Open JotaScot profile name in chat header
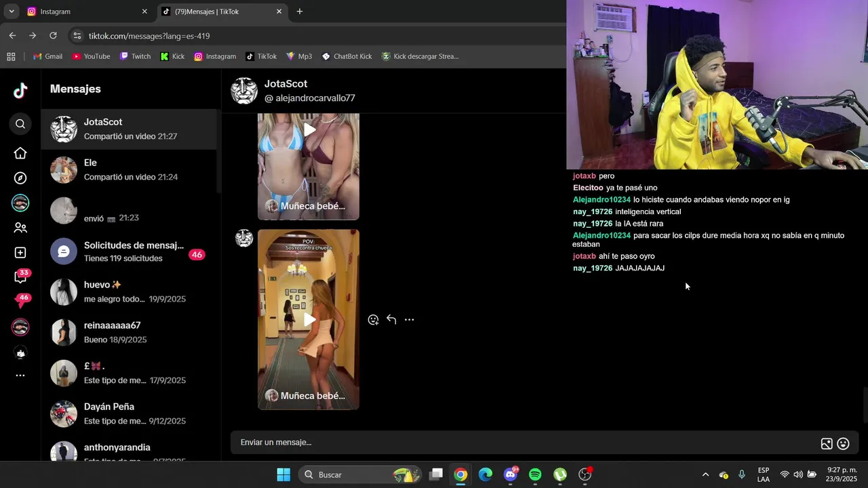The height and width of the screenshot is (488, 868). pos(285,84)
